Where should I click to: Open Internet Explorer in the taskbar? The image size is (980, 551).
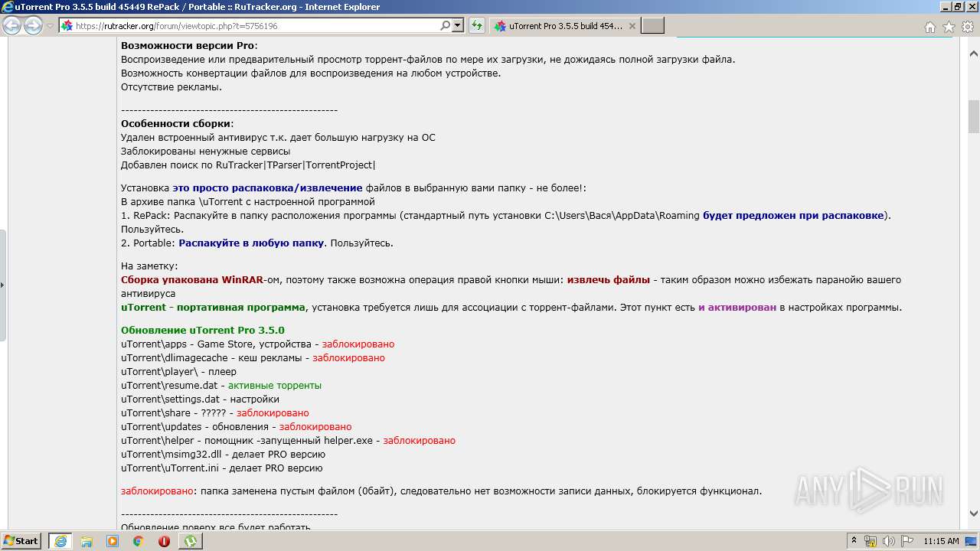point(60,541)
